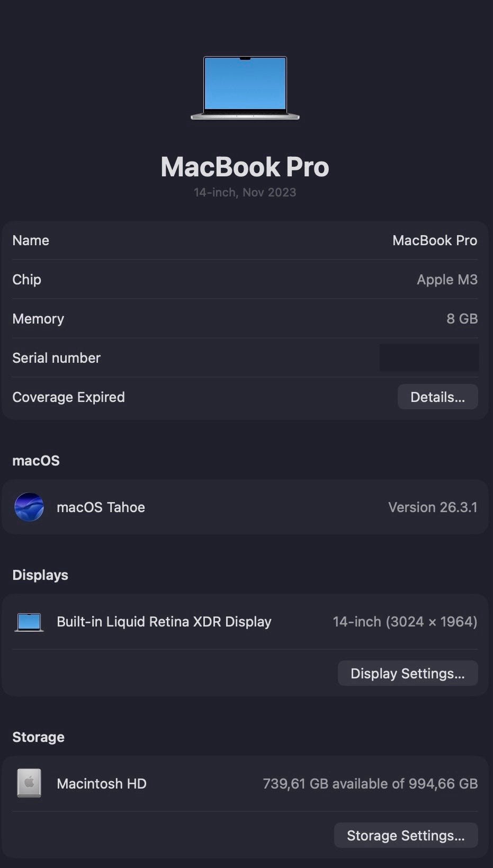This screenshot has height=868, width=493.
Task: Open Storage Settings
Action: [406, 835]
